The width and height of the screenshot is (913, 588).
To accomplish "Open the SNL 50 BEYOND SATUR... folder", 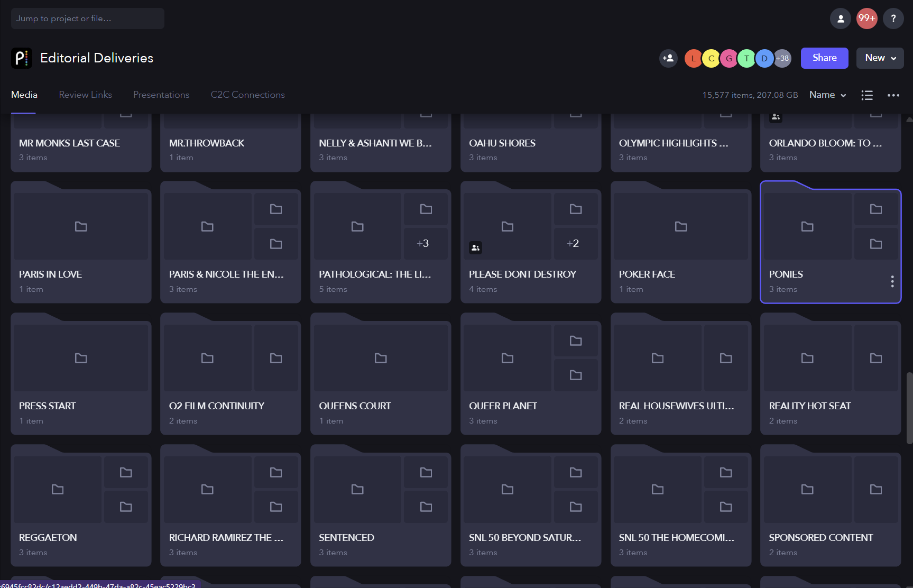I will [x=531, y=506].
